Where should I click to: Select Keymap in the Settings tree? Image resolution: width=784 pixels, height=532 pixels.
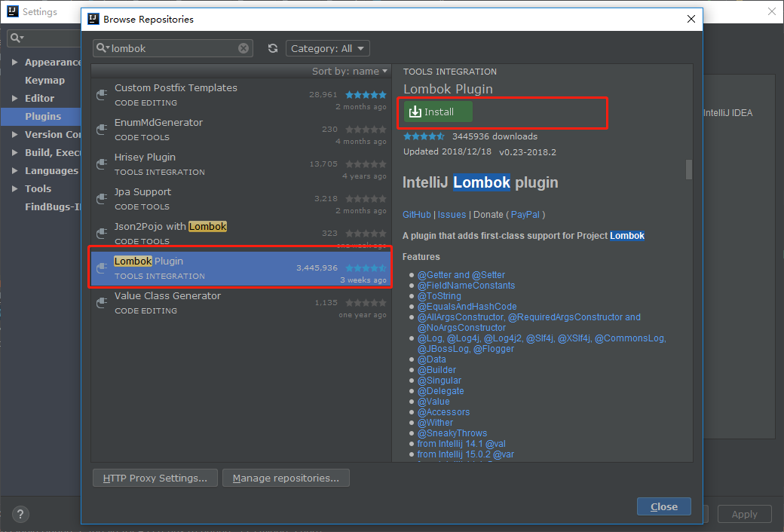click(x=44, y=80)
